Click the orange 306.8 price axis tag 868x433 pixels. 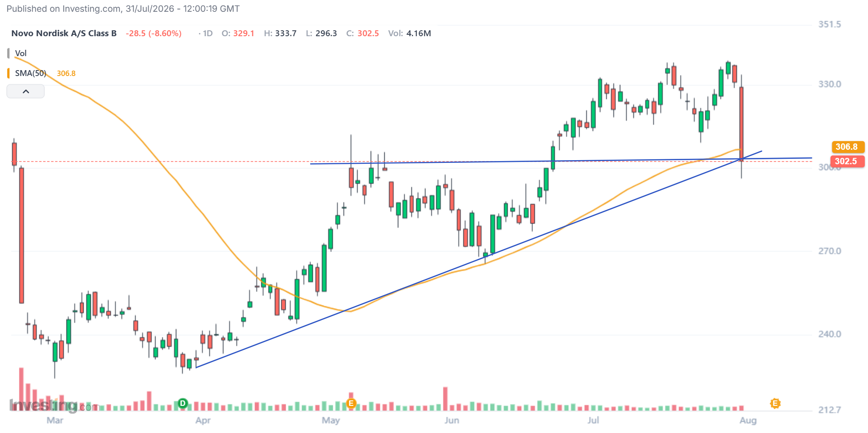pos(848,147)
